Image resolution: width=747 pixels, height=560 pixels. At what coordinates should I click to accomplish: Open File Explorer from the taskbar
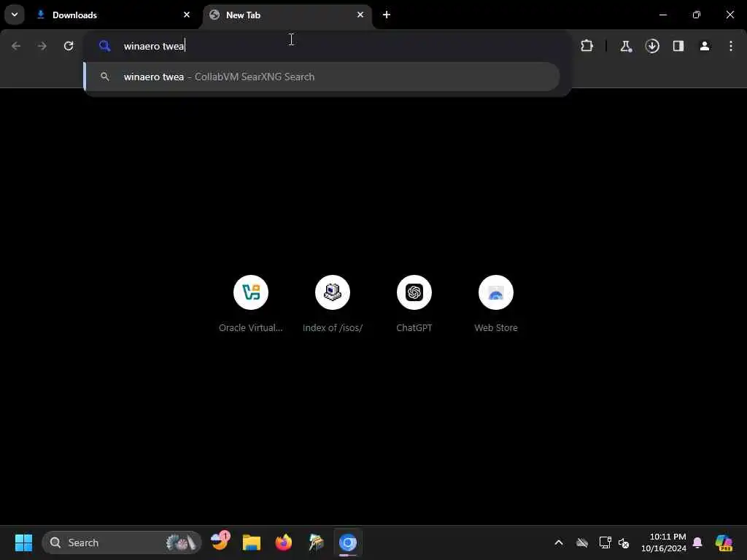(252, 542)
